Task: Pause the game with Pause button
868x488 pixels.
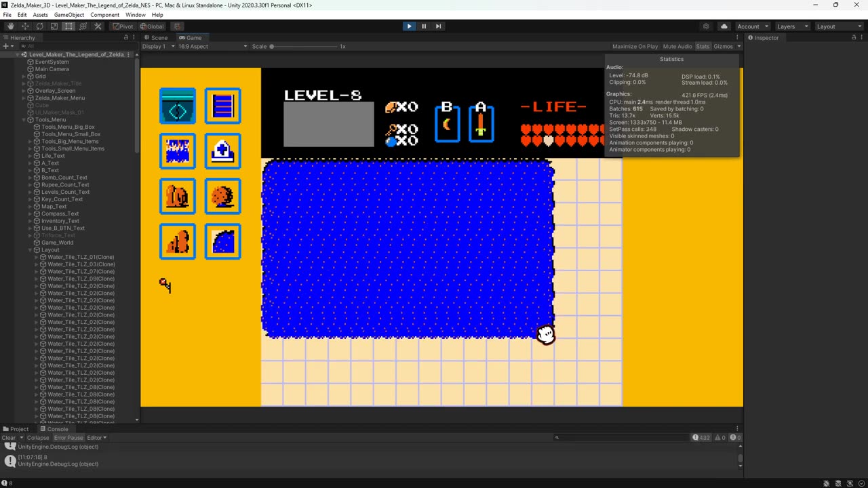Action: (424, 26)
